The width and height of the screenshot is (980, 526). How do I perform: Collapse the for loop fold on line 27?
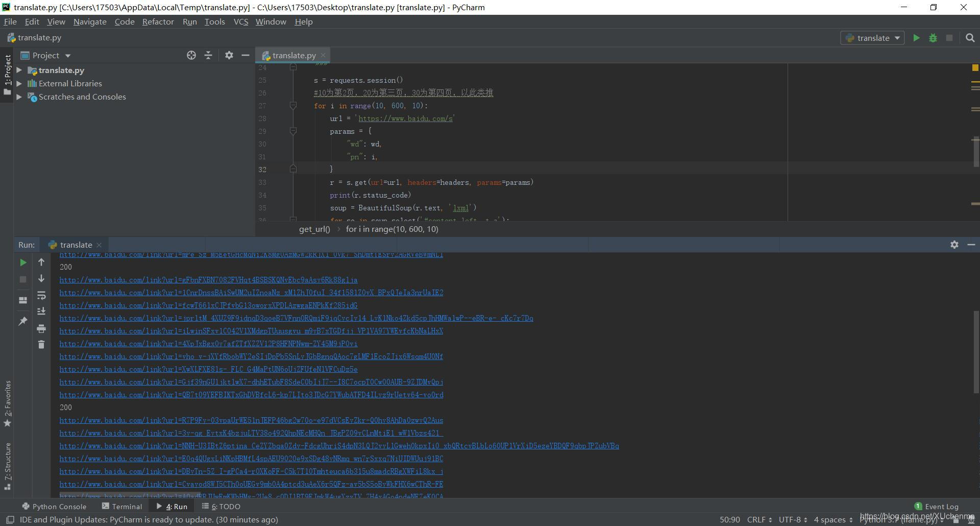pyautogui.click(x=293, y=105)
